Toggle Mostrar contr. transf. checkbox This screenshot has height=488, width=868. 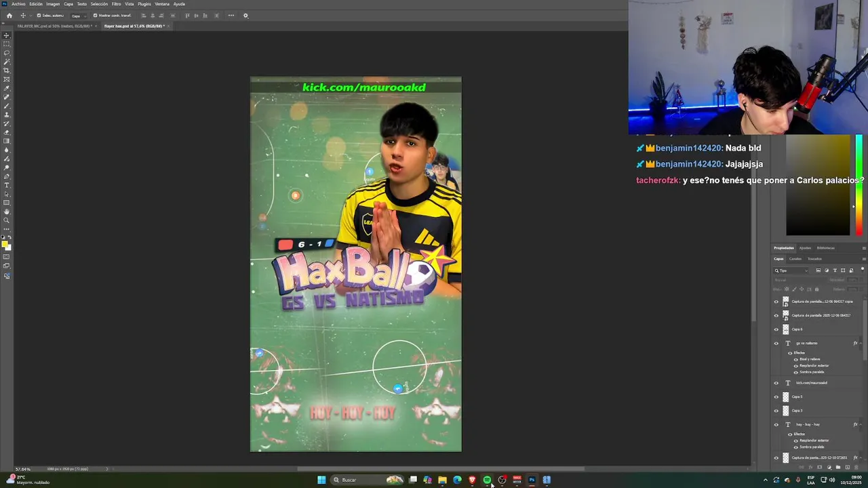click(x=95, y=16)
